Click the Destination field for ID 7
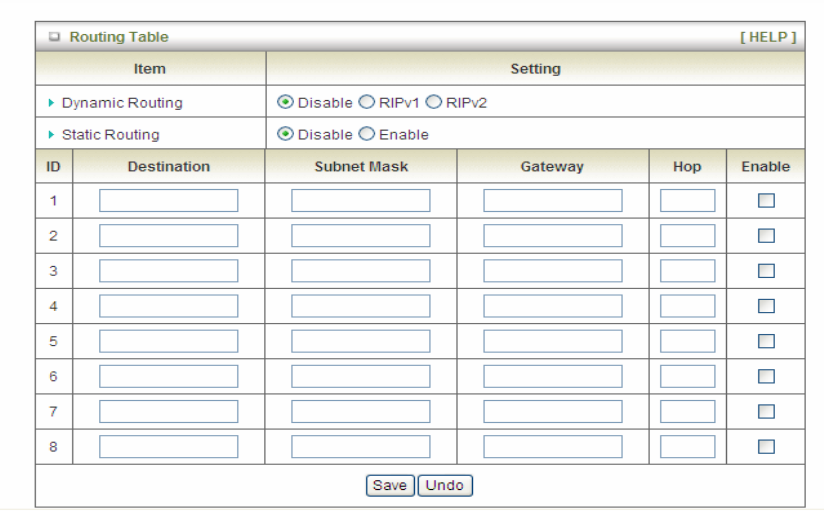Viewport: 824px width, 511px height. point(168,411)
